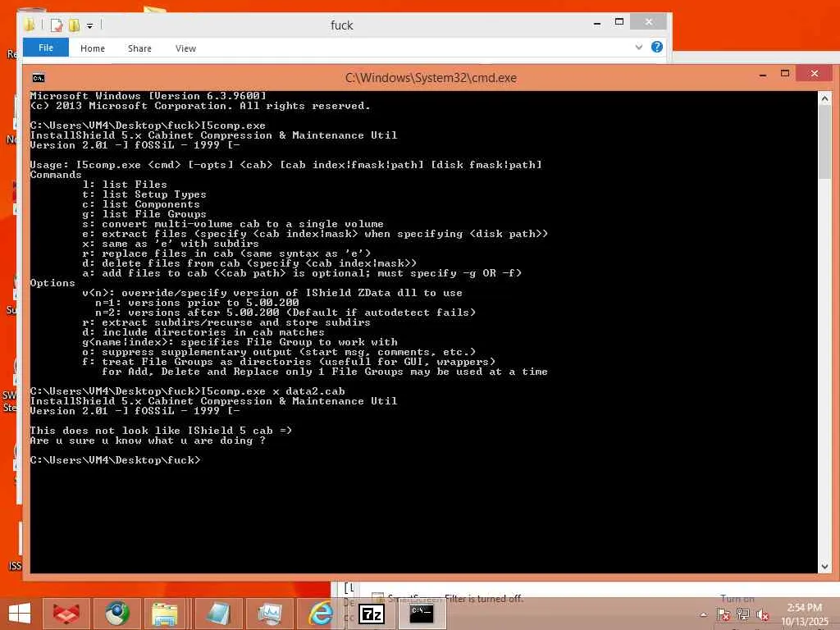The image size is (840, 630).
Task: Click the 'Options' heading in cmd output
Action: (x=52, y=283)
